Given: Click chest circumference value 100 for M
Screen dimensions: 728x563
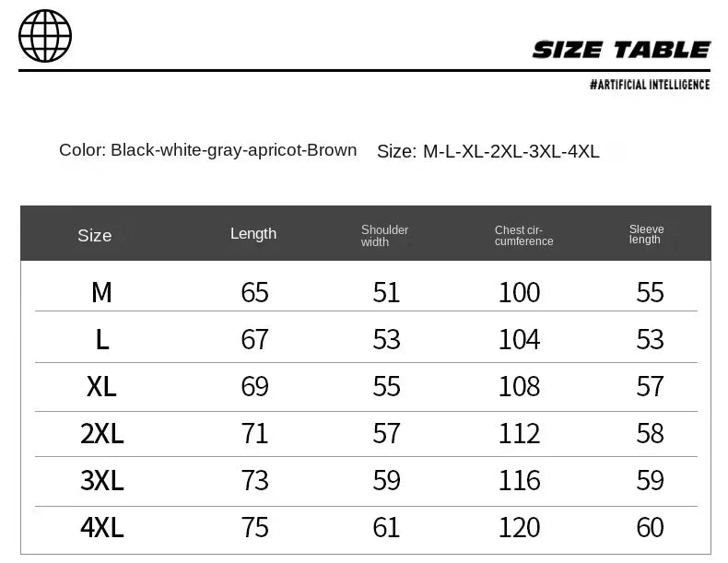Looking at the screenshot, I should tap(519, 292).
